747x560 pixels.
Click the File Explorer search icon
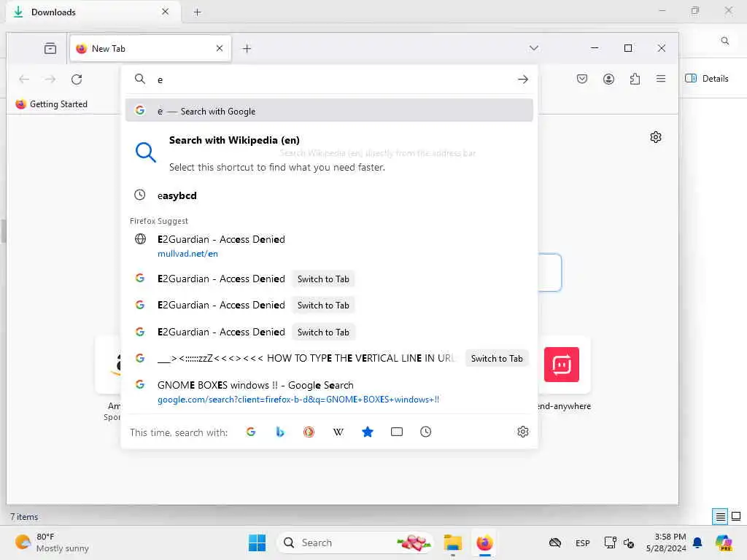click(x=724, y=41)
